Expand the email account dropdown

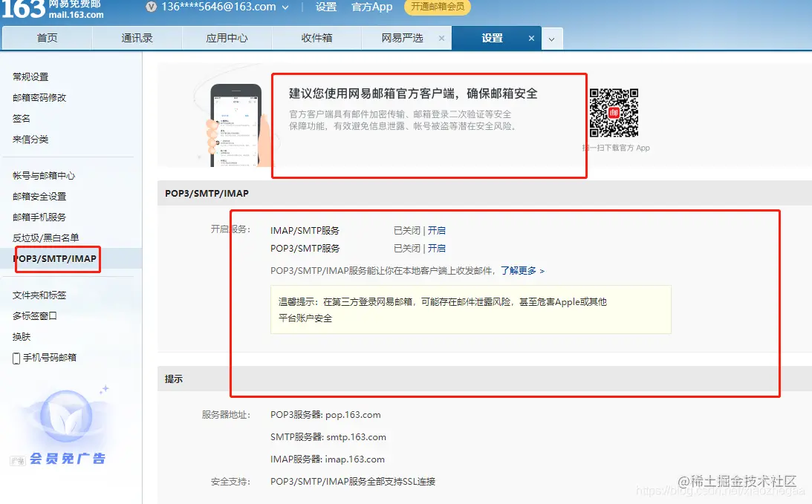tap(285, 7)
